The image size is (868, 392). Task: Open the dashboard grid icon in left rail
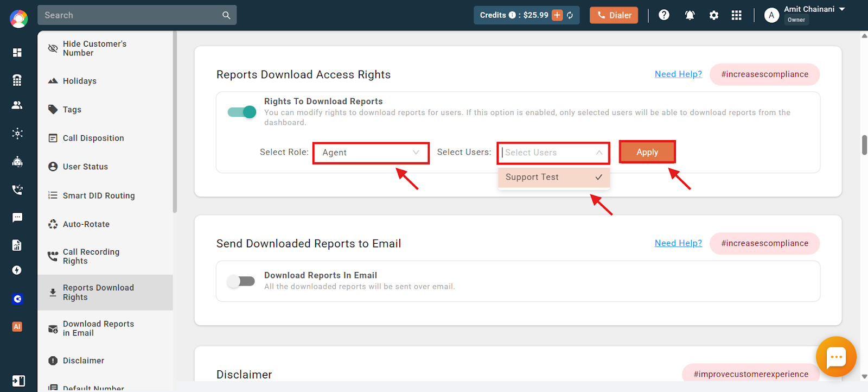pos(17,52)
